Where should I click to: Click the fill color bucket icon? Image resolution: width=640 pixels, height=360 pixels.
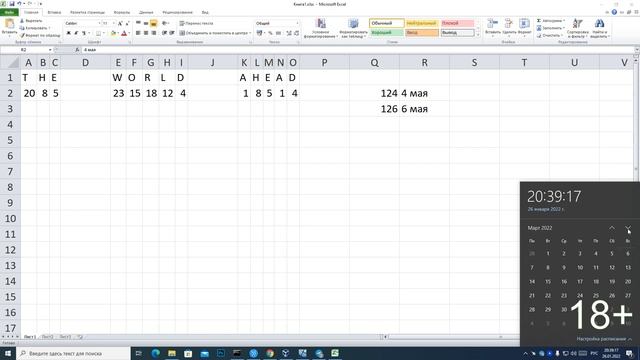tap(113, 33)
